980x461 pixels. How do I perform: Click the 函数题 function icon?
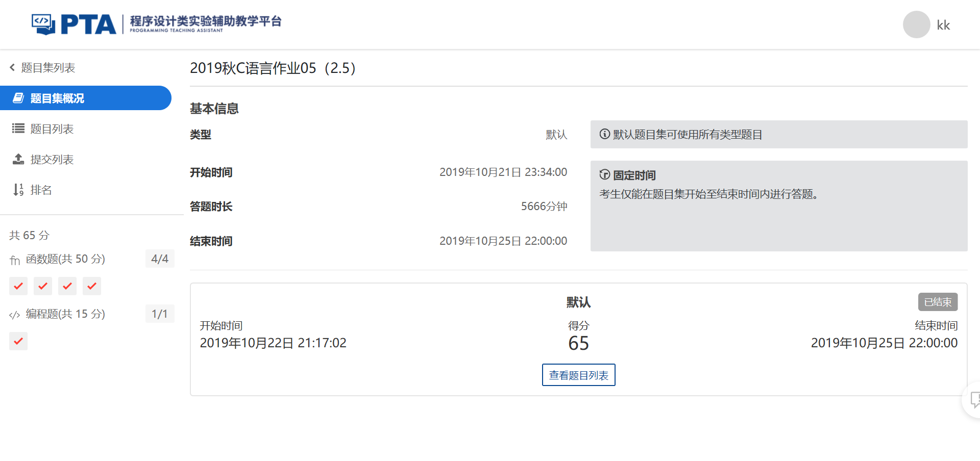click(x=15, y=260)
